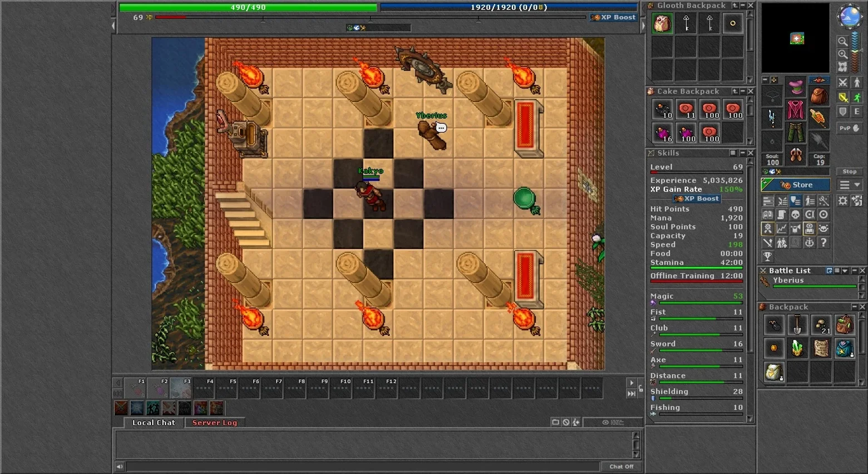Go up one level in Glooth Backpack
Viewport: 868px width, 474px height.
[x=734, y=6]
